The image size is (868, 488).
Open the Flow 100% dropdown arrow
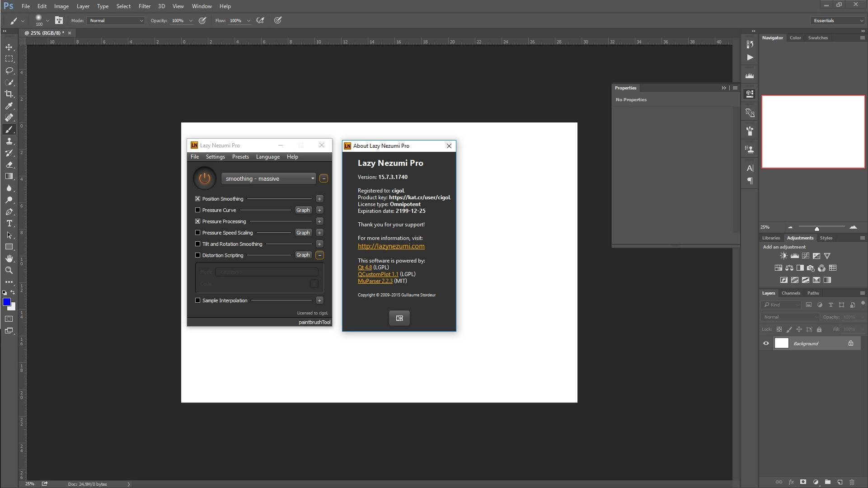(249, 21)
